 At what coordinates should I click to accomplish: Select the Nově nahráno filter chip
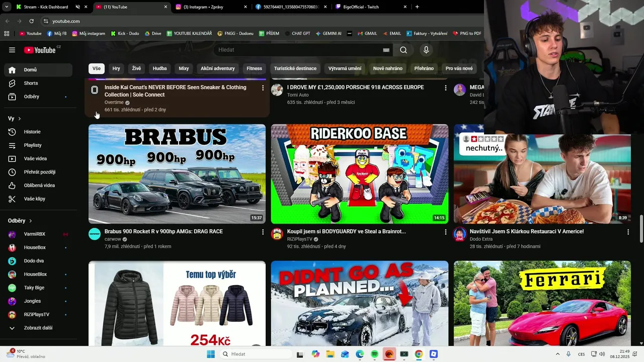tap(388, 68)
